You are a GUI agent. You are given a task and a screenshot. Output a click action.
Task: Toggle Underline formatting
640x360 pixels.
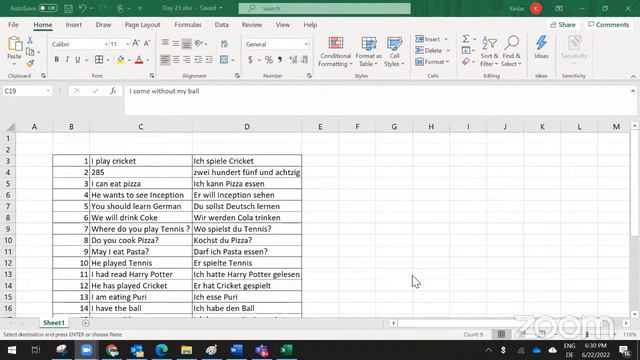(x=78, y=60)
